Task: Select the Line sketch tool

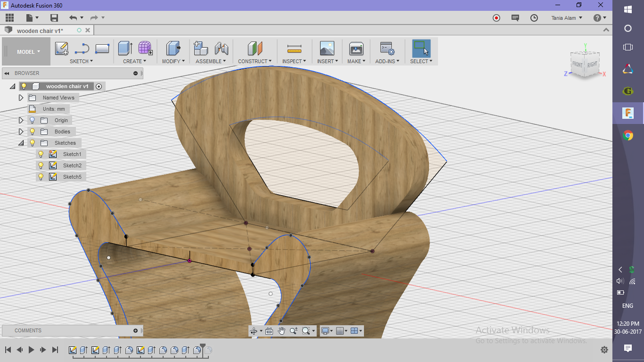Action: (82, 49)
